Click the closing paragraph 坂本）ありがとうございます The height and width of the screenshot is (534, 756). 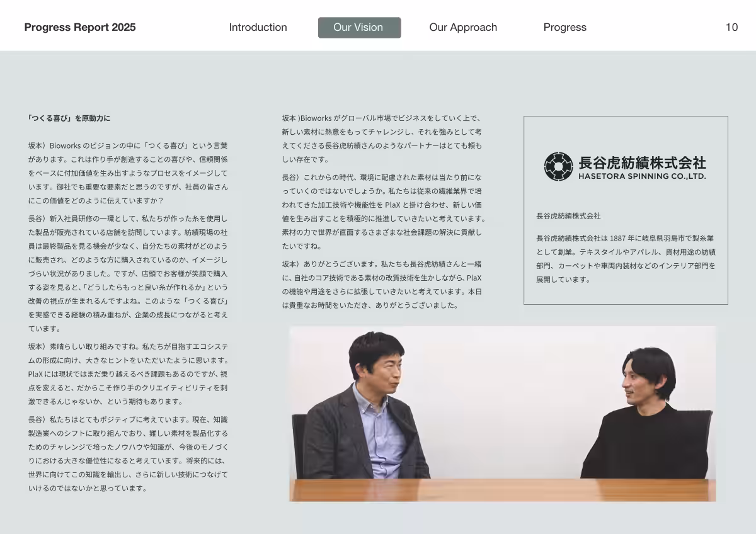382,285
